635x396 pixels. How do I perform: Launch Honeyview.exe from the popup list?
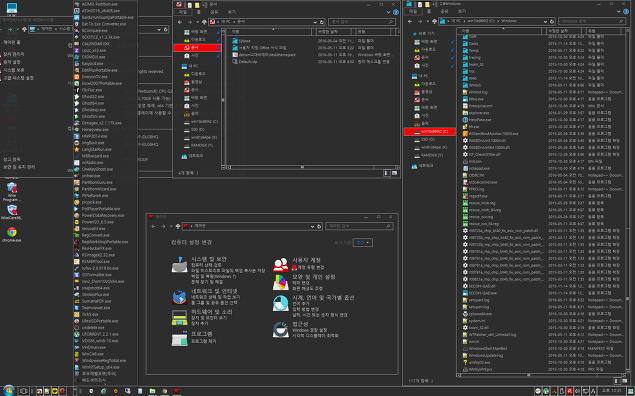[x=95, y=130]
